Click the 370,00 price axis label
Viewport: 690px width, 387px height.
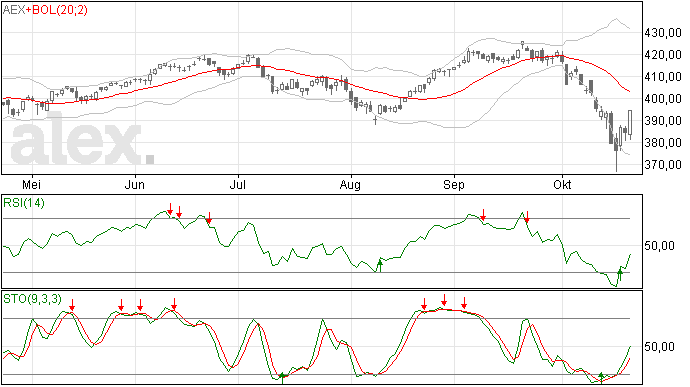coord(663,165)
